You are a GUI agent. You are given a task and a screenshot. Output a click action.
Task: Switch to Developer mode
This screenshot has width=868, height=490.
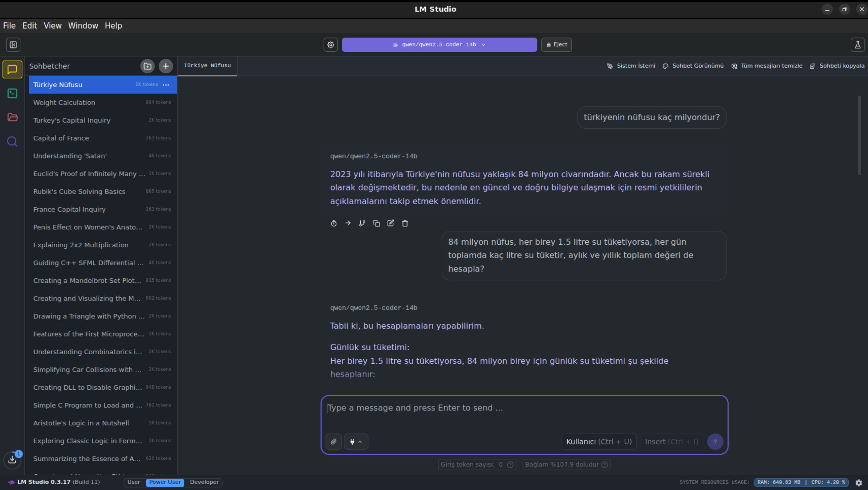point(204,482)
